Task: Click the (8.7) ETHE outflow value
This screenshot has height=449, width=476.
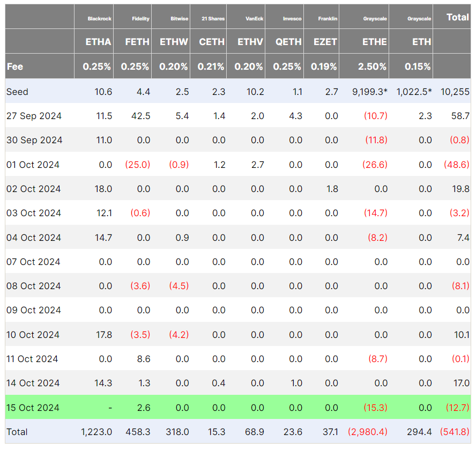Action: coord(378,359)
